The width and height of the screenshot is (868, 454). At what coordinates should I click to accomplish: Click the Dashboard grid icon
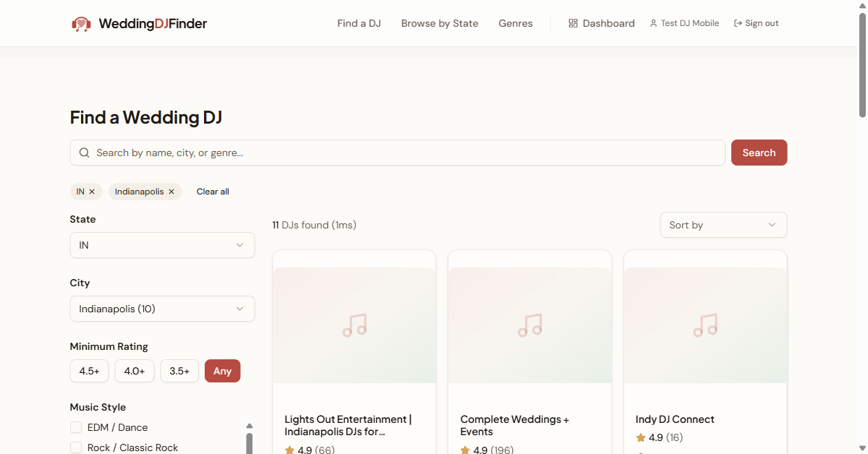(x=573, y=23)
